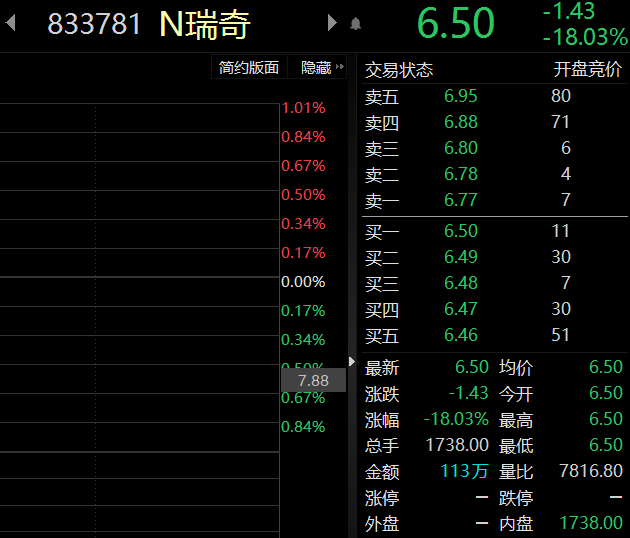Select the 卖一 ask price 6.77

(x=461, y=200)
